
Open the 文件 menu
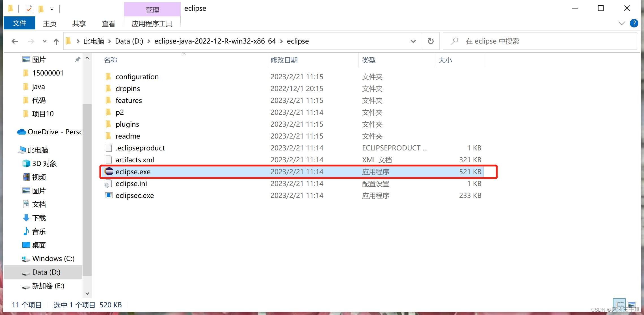click(x=19, y=23)
